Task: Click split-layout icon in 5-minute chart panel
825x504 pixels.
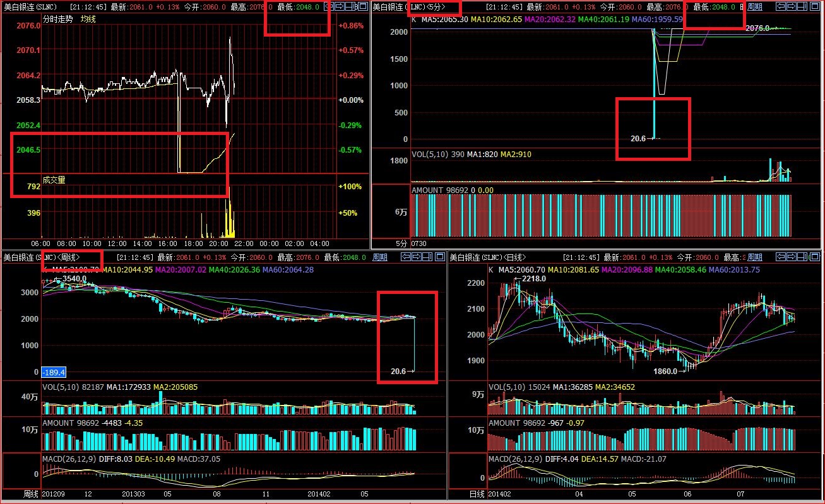Action: [x=802, y=6]
